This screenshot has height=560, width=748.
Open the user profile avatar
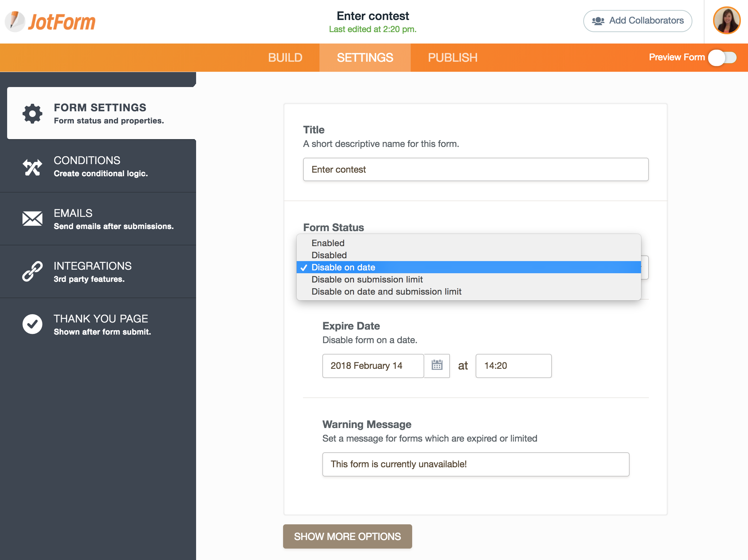(x=727, y=21)
